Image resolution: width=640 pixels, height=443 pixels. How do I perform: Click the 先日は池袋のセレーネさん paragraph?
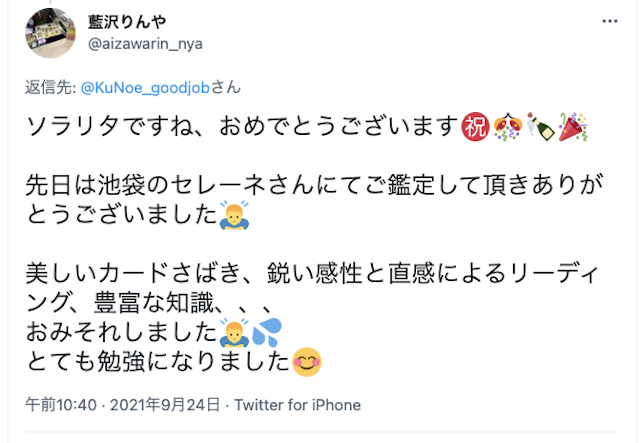coord(314,200)
